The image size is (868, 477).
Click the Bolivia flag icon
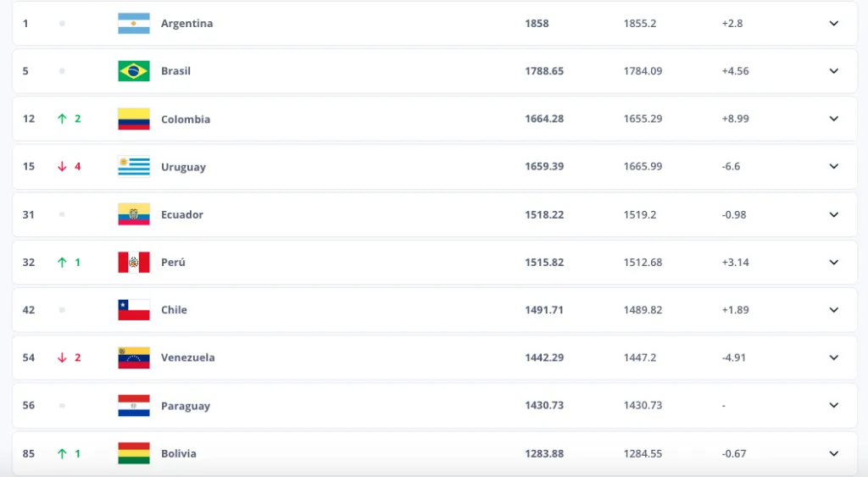click(134, 453)
